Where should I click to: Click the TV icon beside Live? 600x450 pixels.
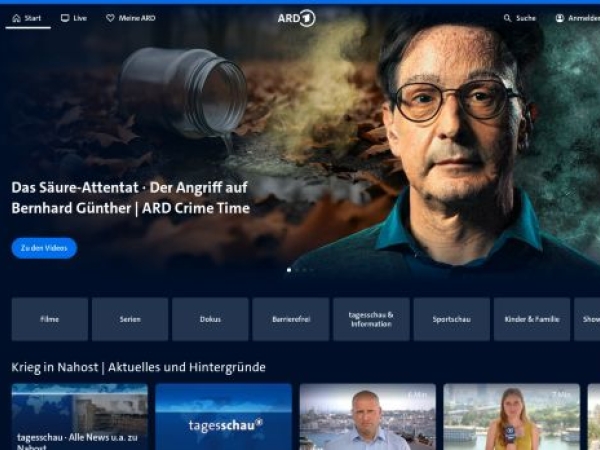[65, 18]
